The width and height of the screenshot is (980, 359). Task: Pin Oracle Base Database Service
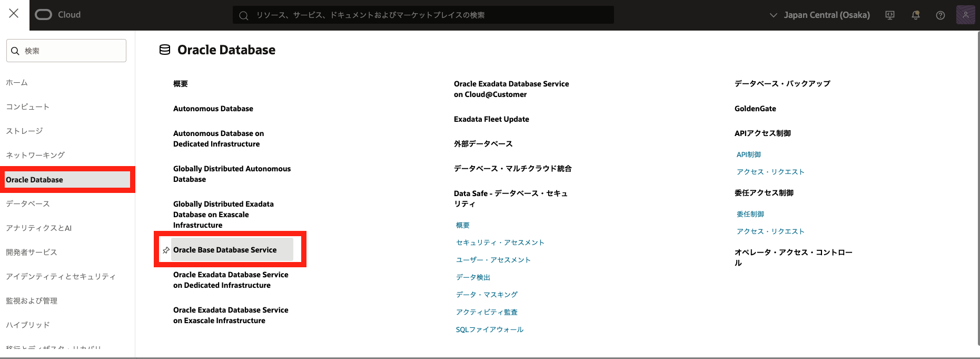(166, 250)
